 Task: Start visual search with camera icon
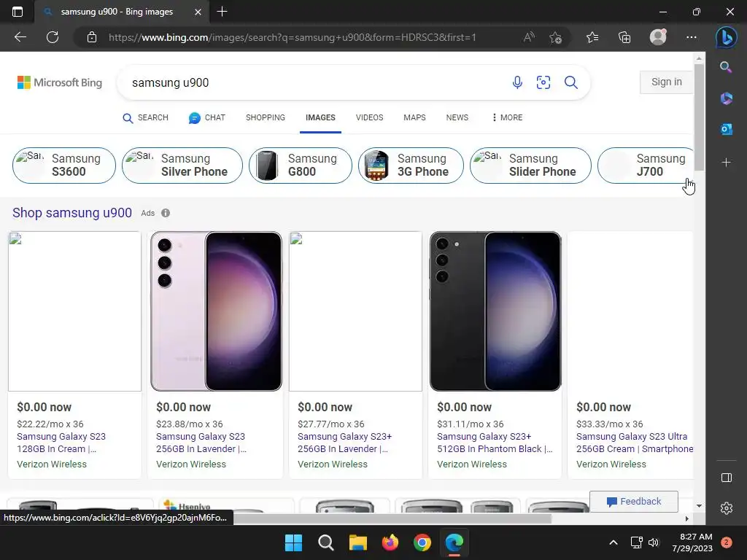coord(543,82)
